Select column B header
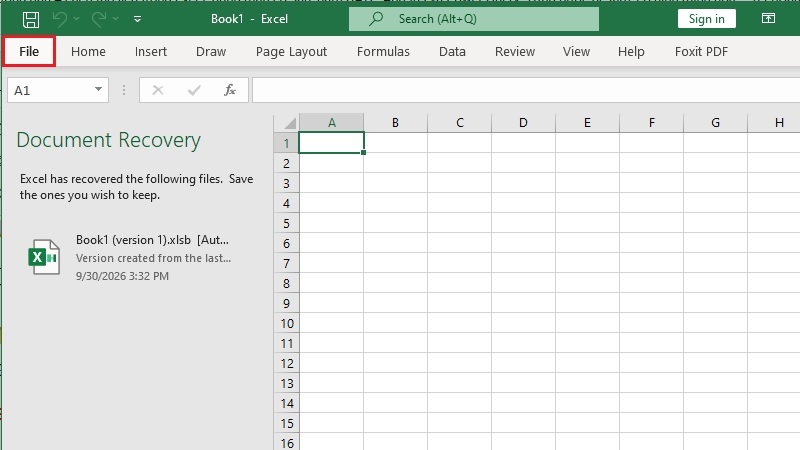Viewport: 800px width, 450px height. point(395,123)
